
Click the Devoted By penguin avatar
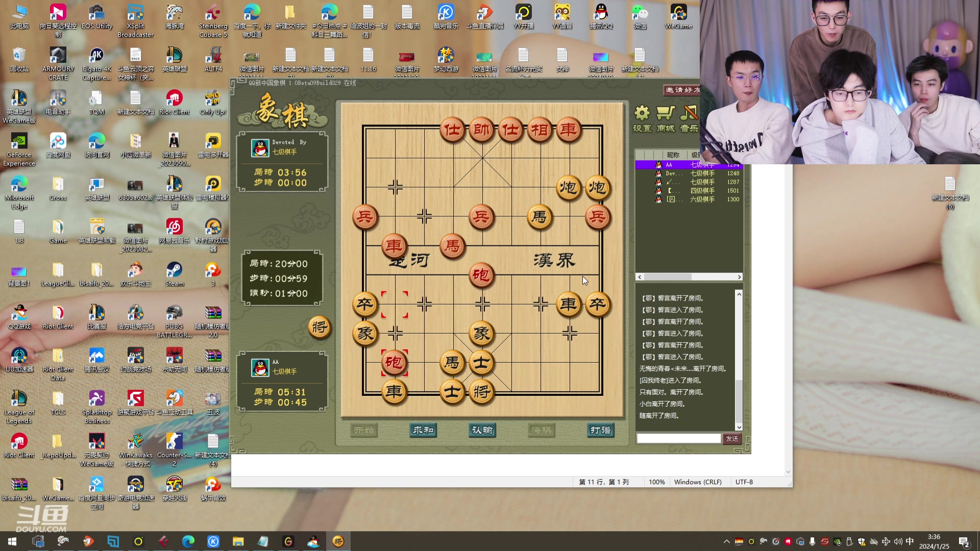pyautogui.click(x=260, y=147)
